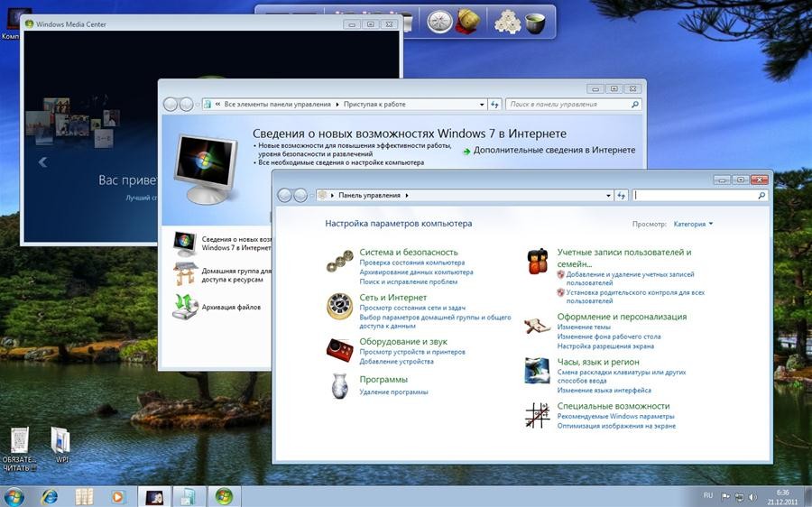The image size is (812, 507).
Task: Click the volume speaker tray icon
Action: coord(753,497)
